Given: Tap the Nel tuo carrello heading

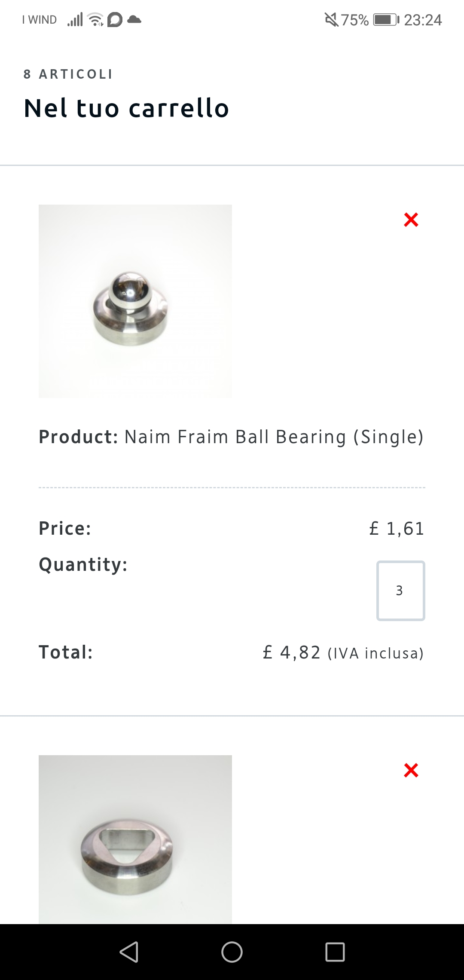Looking at the screenshot, I should pos(126,108).
